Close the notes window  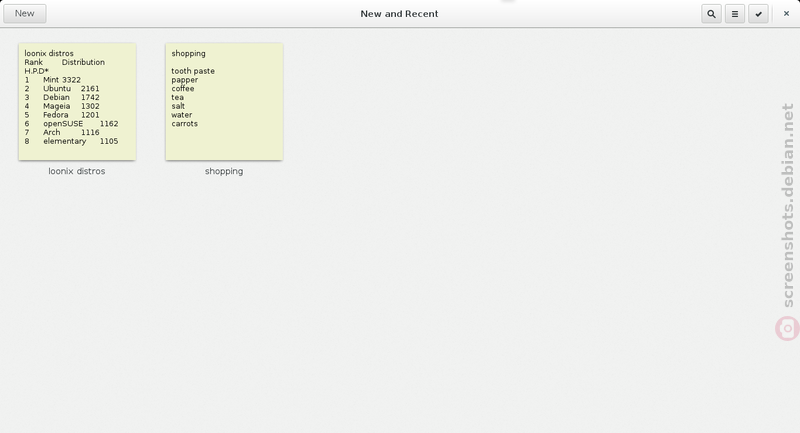[x=786, y=14]
